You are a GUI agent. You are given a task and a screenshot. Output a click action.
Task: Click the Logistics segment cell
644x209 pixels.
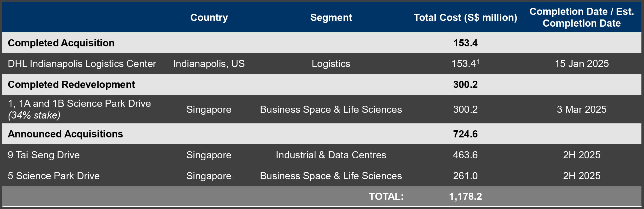[331, 64]
